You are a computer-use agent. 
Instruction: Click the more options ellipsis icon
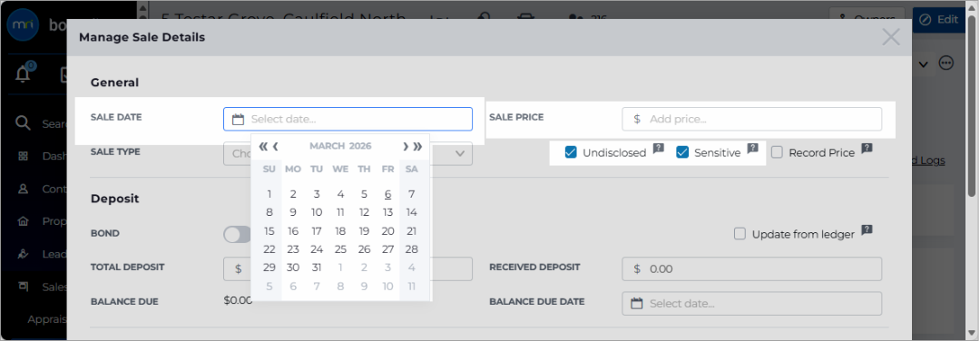click(946, 63)
